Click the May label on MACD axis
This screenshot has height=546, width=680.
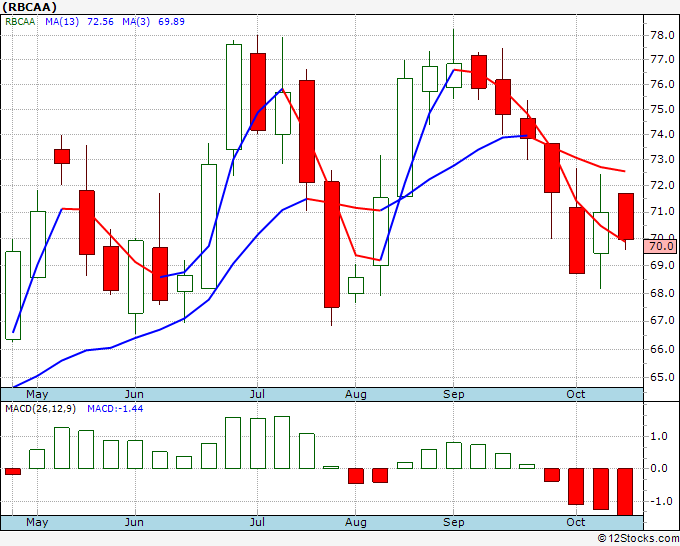37,522
